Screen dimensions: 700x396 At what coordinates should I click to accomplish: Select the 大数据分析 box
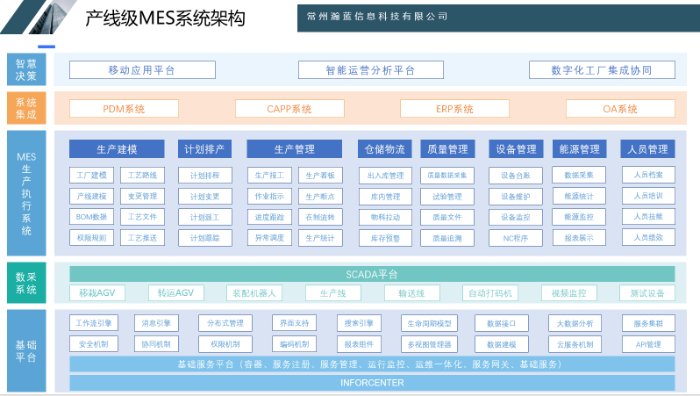[575, 323]
